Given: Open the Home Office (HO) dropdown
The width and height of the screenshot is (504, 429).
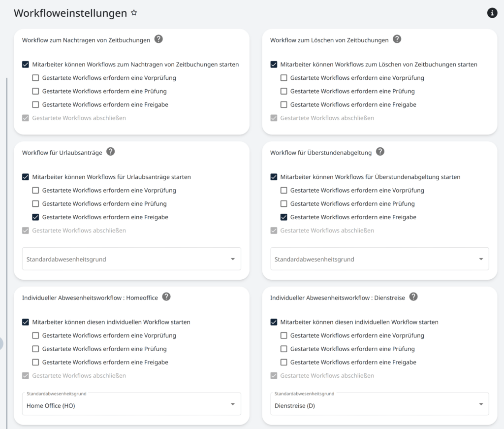Looking at the screenshot, I should point(233,403).
